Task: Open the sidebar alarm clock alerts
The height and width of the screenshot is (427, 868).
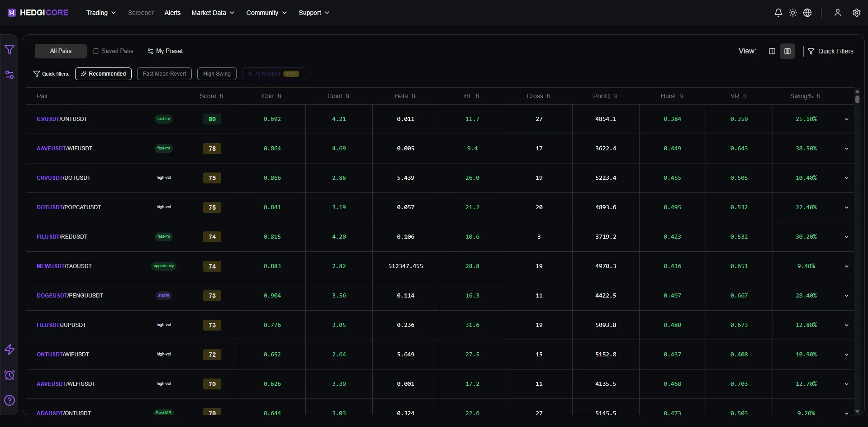Action: [x=9, y=375]
